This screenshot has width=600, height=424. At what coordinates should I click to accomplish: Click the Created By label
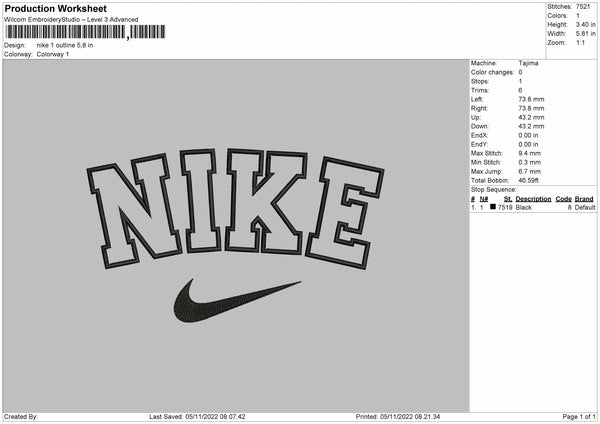click(21, 416)
